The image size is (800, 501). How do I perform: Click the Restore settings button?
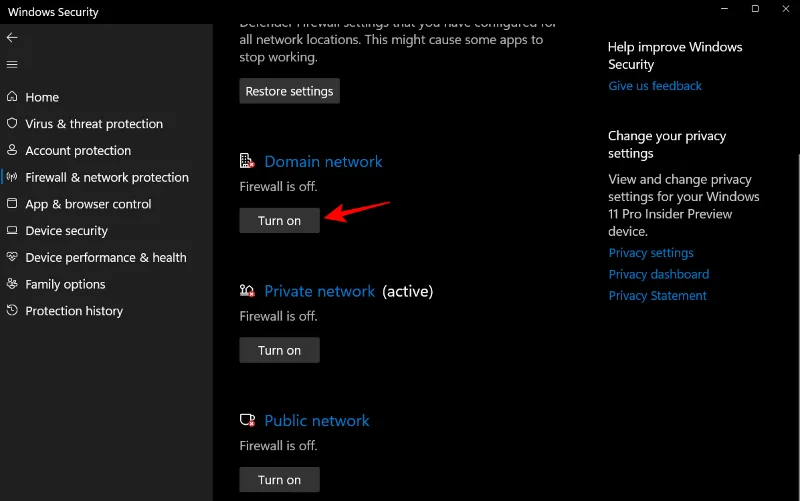[x=289, y=91]
